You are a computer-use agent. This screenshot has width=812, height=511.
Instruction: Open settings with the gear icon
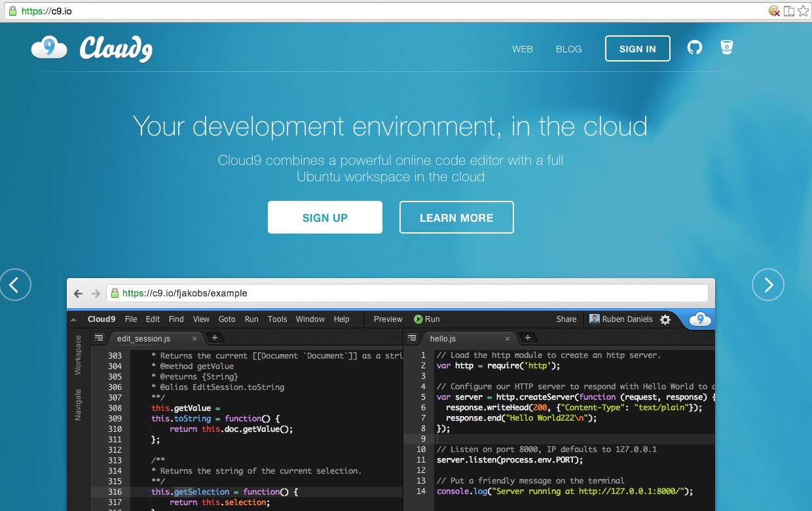(665, 320)
